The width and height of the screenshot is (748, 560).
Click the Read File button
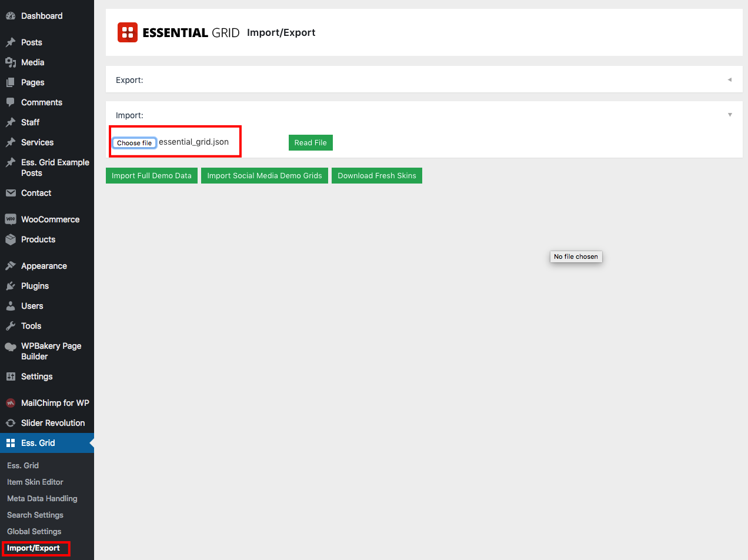pos(310,142)
